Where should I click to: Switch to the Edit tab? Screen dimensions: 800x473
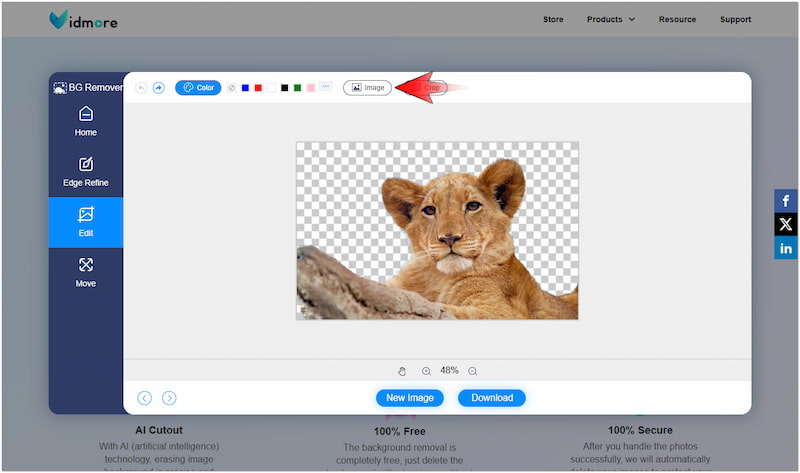[x=86, y=222]
